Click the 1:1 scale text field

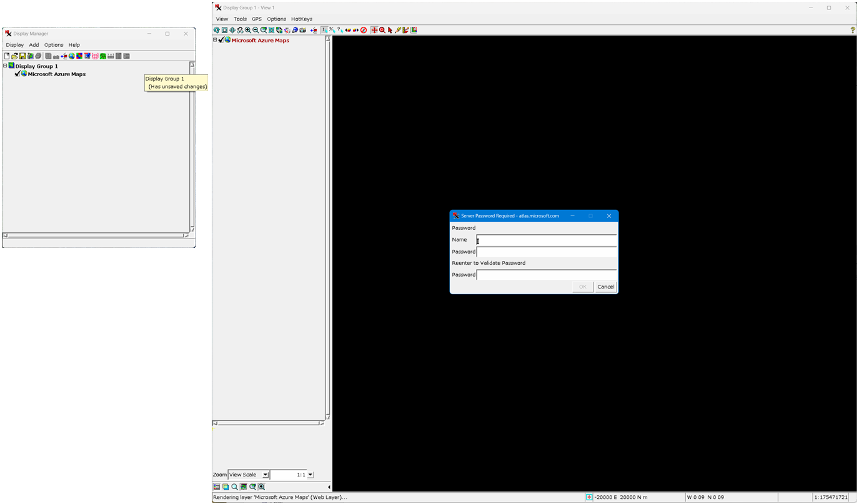point(289,475)
